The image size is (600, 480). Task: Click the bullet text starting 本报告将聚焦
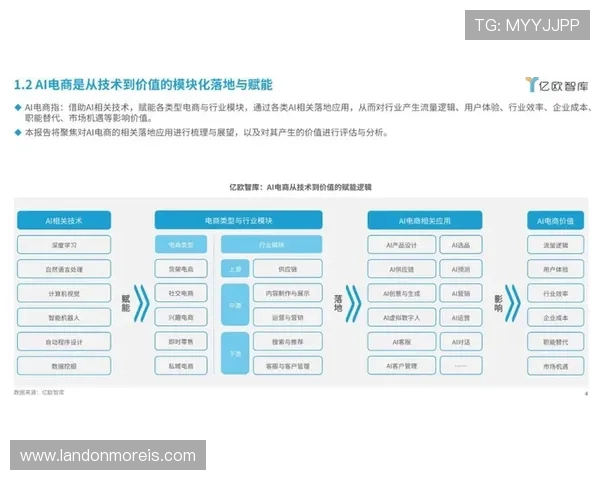click(x=206, y=132)
